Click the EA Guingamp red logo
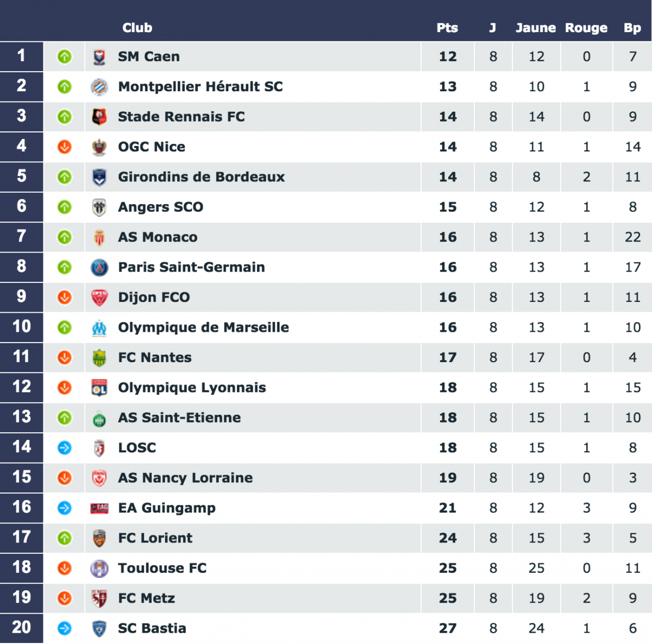The width and height of the screenshot is (652, 644). (99, 508)
